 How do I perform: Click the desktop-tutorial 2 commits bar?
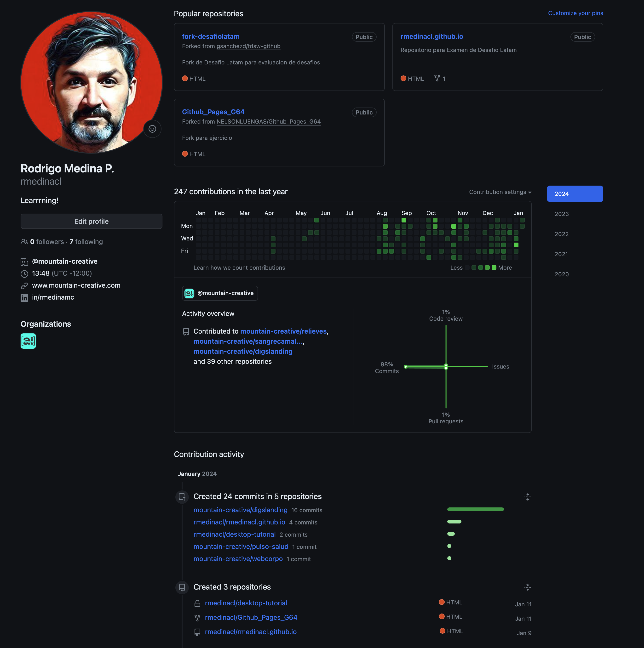pyautogui.click(x=451, y=534)
